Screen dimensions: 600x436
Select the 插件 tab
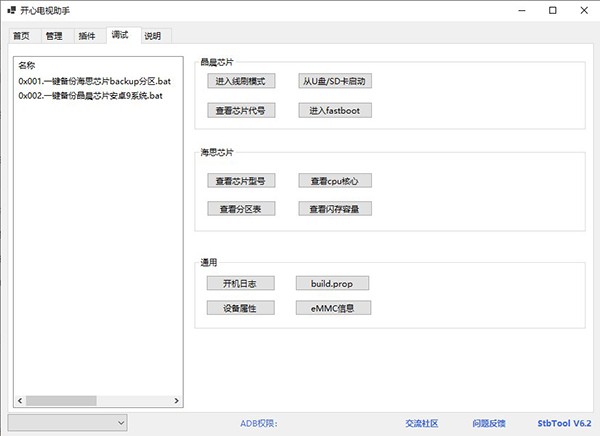[86, 36]
